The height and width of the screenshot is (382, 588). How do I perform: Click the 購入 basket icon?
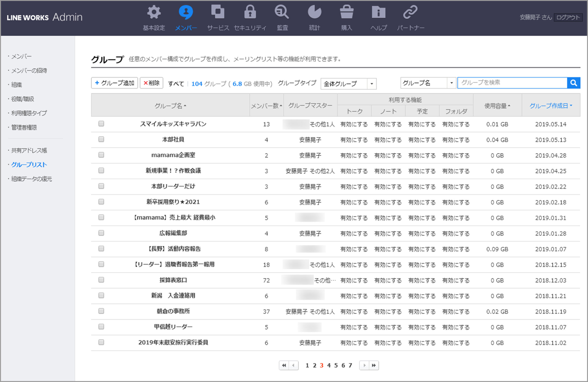[346, 12]
